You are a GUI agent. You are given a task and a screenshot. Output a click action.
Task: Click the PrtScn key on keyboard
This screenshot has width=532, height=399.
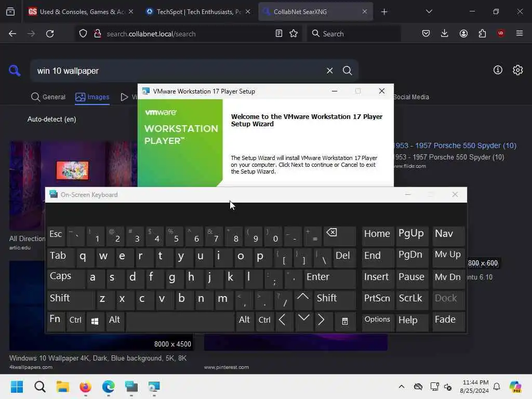(378, 300)
